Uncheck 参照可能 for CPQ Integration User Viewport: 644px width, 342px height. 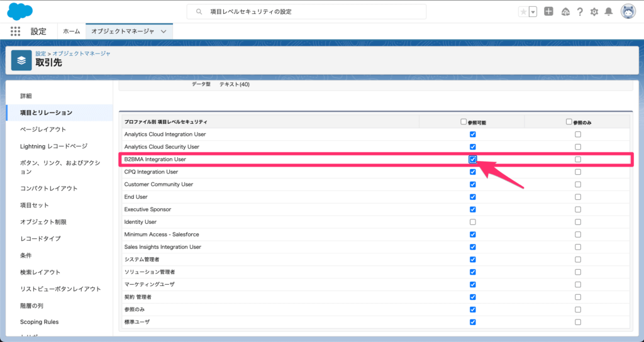point(473,172)
